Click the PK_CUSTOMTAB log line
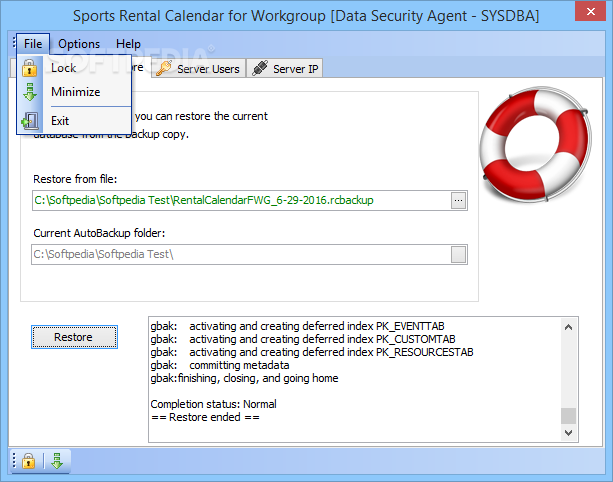This screenshot has height=482, width=613. click(x=303, y=339)
